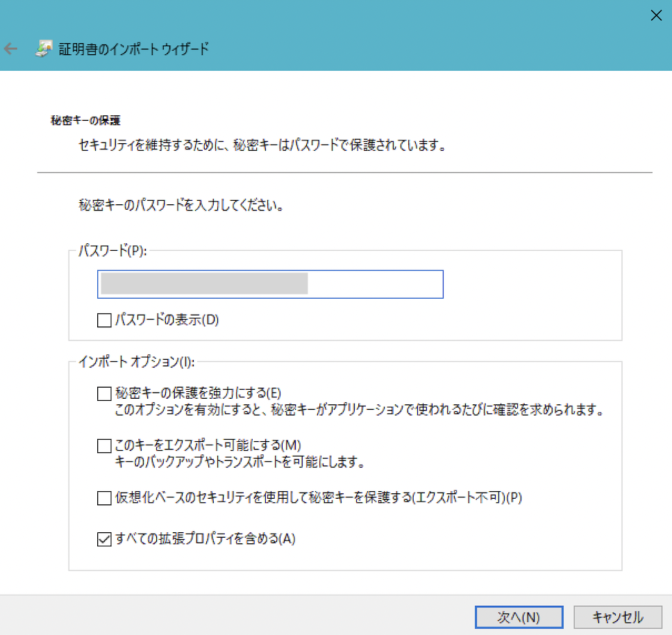This screenshot has height=635, width=672.
Task: Focus the パスワード(P) input field
Action: click(375, 284)
